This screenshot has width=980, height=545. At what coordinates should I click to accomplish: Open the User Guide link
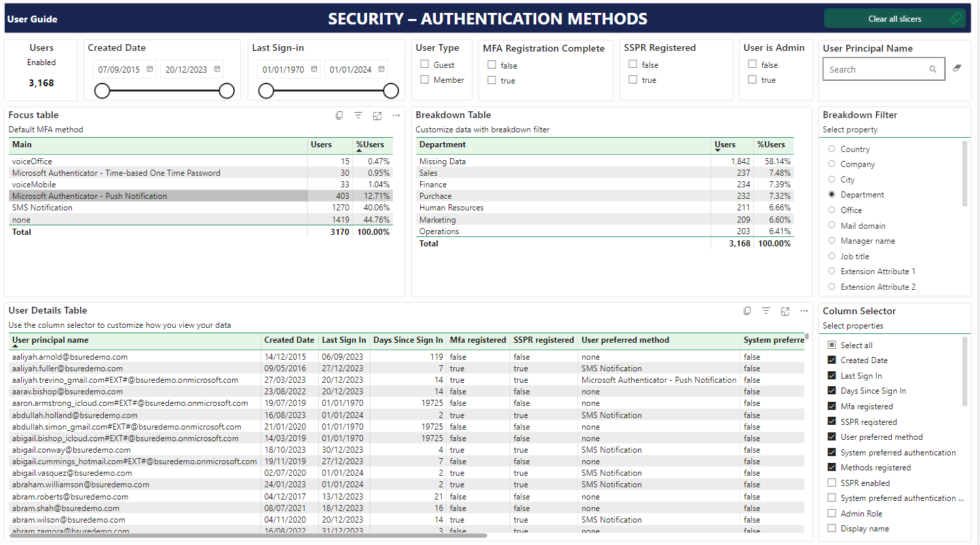[33, 19]
